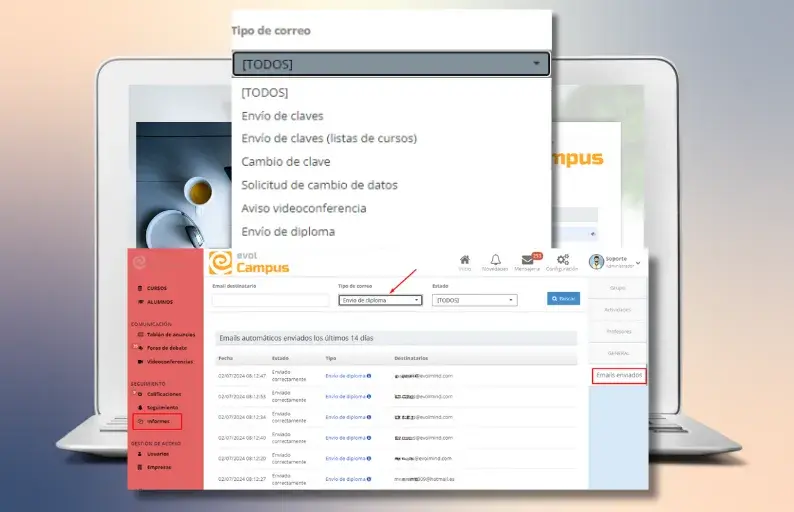Open the Actividades side tab
Viewport: 794px width, 512px height.
coord(618,309)
